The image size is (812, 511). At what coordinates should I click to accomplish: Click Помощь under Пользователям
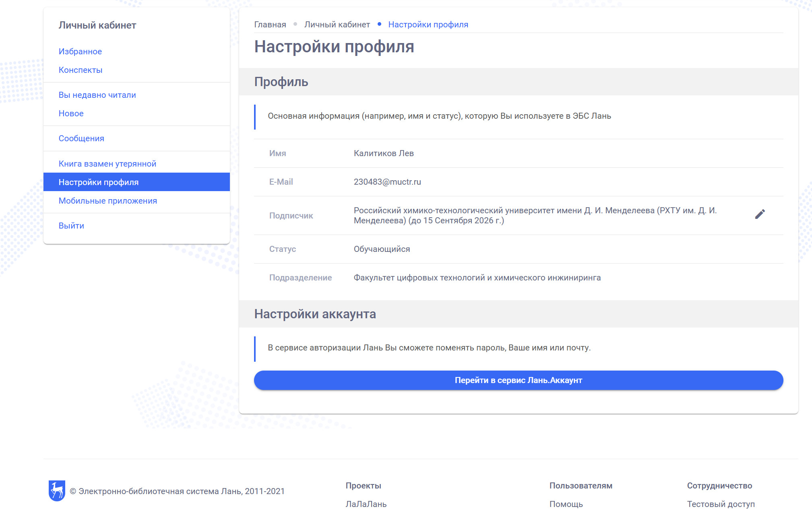[565, 504]
